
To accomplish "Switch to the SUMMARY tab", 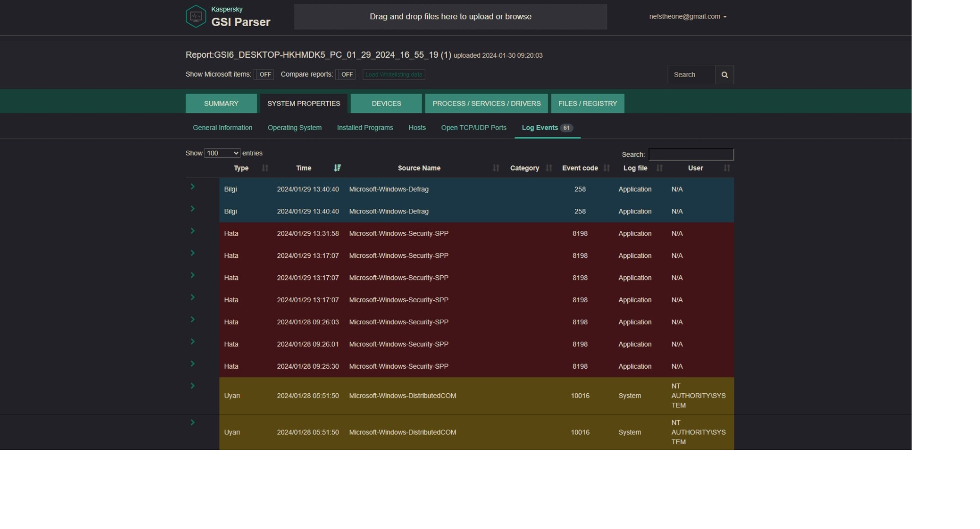I will [x=221, y=104].
